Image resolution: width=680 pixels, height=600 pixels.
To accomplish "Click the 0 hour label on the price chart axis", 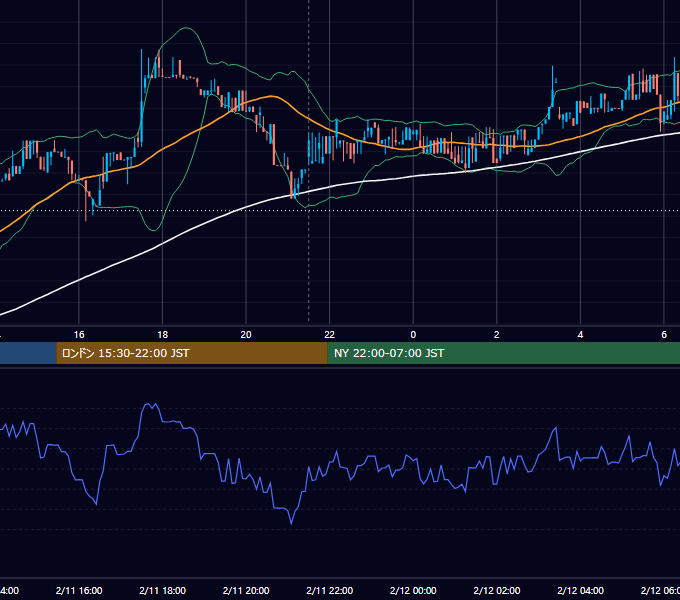I will click(x=413, y=335).
